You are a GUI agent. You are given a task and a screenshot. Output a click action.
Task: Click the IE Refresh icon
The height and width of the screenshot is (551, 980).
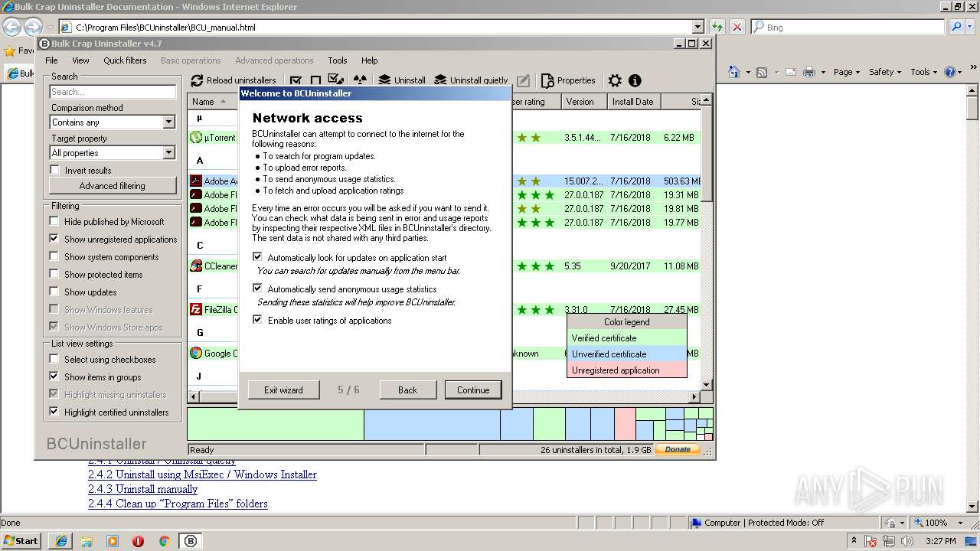(x=717, y=27)
